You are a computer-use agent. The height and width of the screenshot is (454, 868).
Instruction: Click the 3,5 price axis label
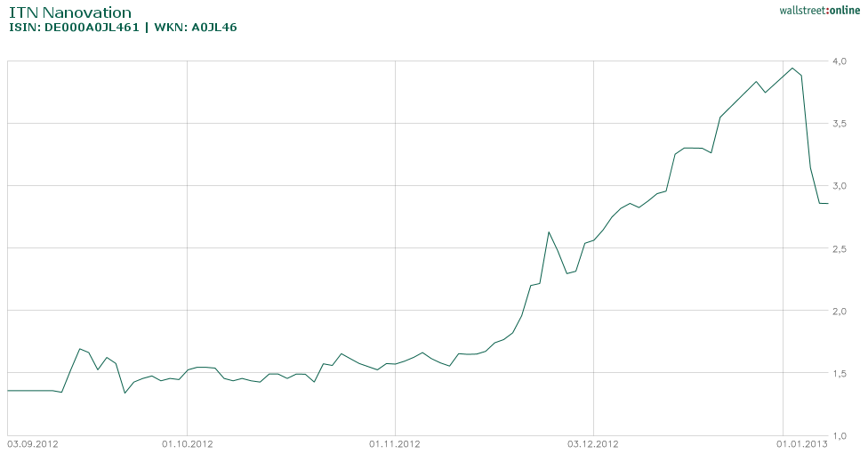pyautogui.click(x=839, y=124)
